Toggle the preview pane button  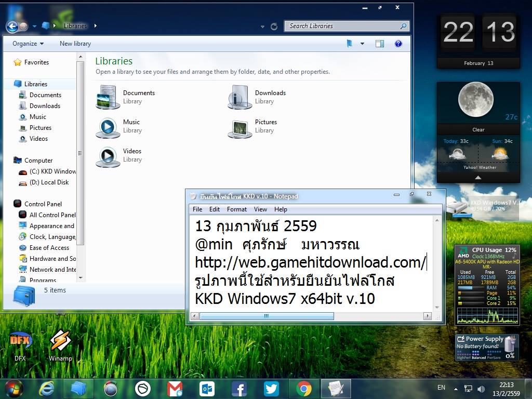tap(380, 44)
